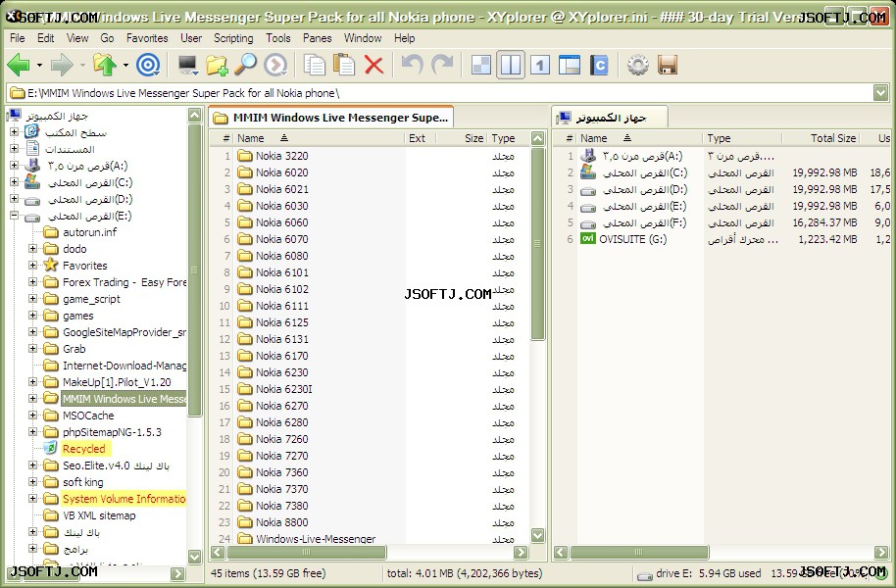Screen dimensions: 896x588
Task: Click the OVISUITE (G:) drive icon
Action: (587, 239)
